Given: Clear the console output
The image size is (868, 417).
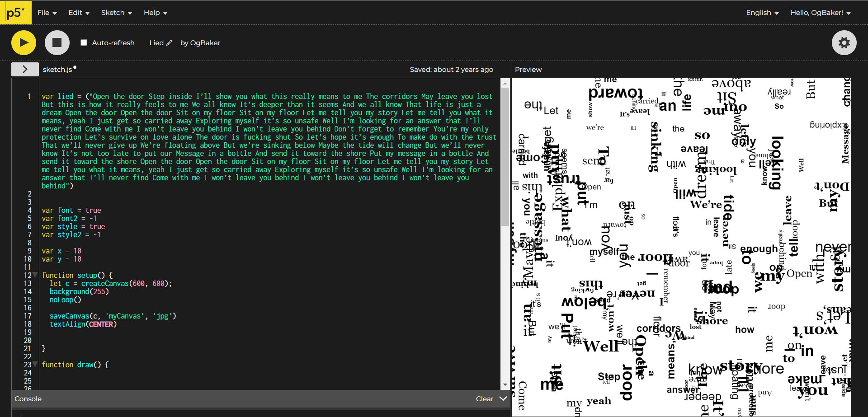Looking at the screenshot, I should click(484, 399).
